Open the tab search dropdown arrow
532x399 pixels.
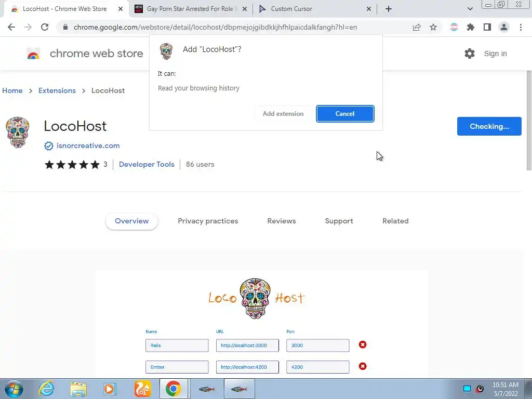[x=470, y=9]
